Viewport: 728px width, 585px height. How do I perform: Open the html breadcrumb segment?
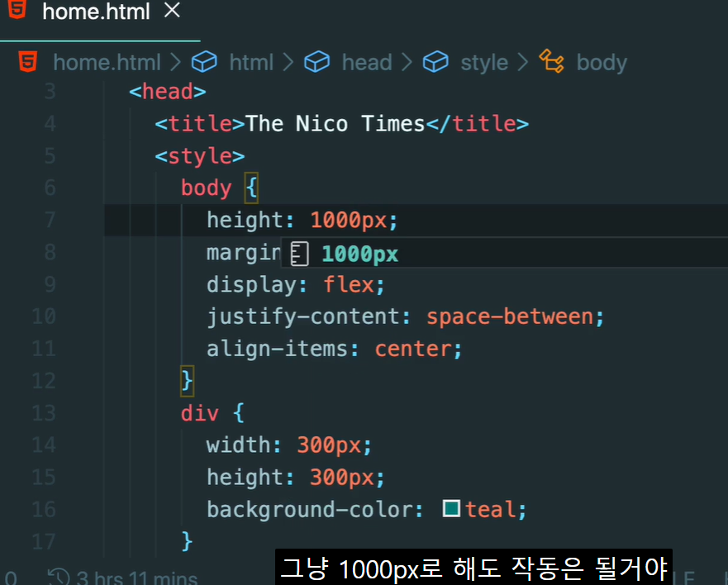click(x=251, y=62)
